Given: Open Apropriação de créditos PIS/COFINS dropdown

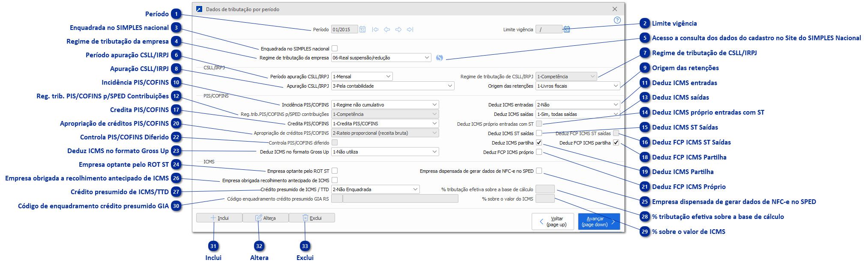Looking at the screenshot, I should tap(385, 133).
